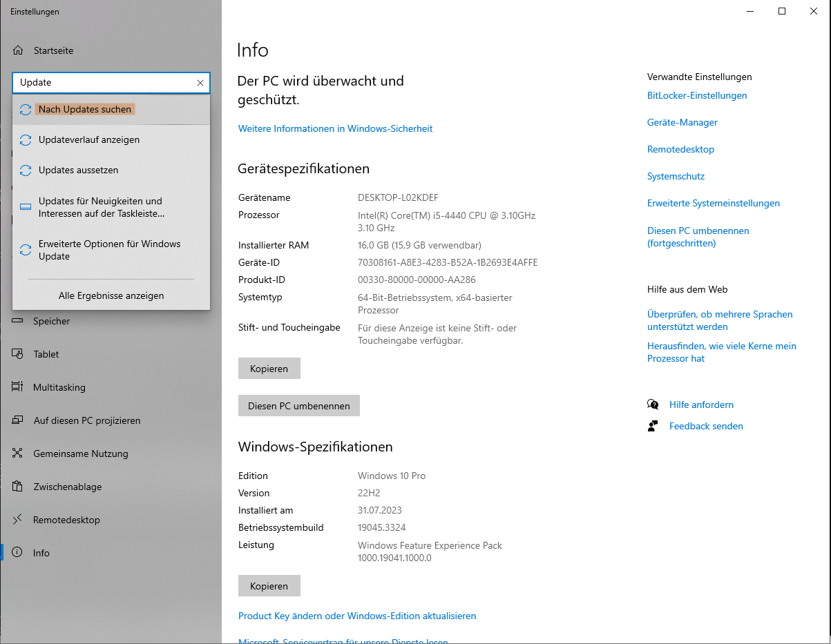The width and height of the screenshot is (831, 644).
Task: Click the sync icon beside Erweiterte Optionen
Action: point(26,251)
